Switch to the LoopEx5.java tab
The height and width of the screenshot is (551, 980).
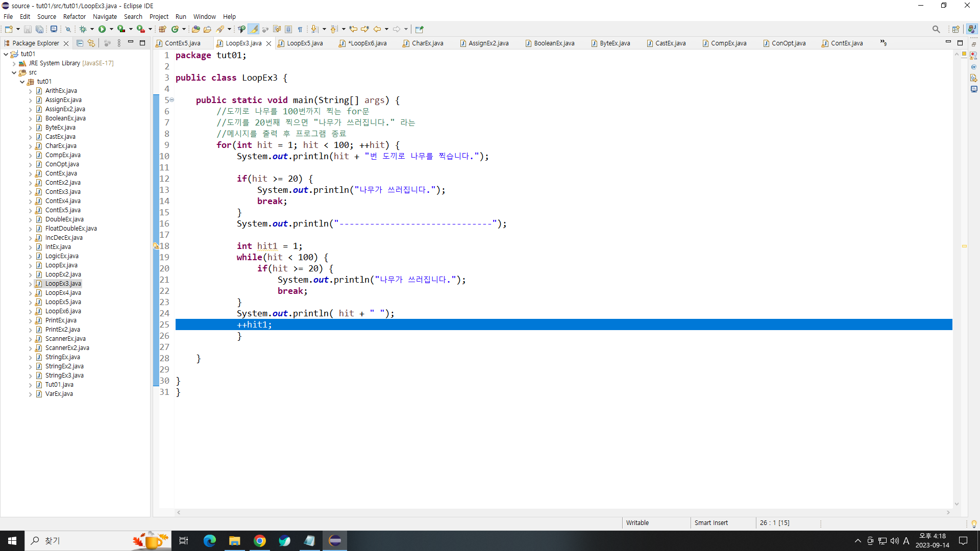[x=304, y=43]
